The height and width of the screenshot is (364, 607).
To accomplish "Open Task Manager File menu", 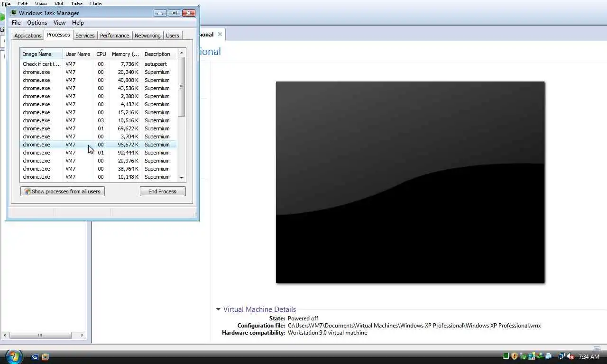I will pyautogui.click(x=16, y=23).
